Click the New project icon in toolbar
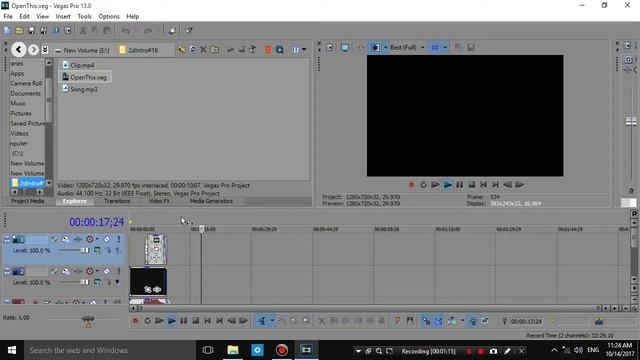This screenshot has width=640, height=360. point(7,31)
